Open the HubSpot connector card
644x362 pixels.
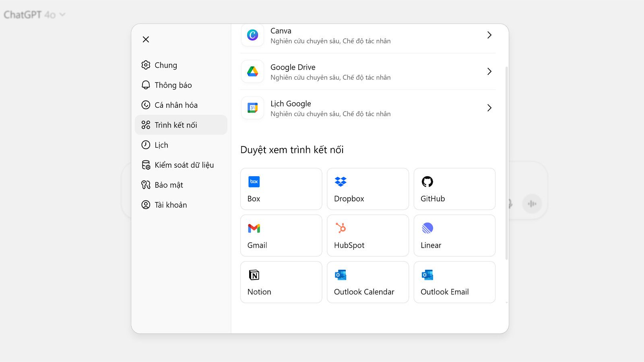point(368,236)
